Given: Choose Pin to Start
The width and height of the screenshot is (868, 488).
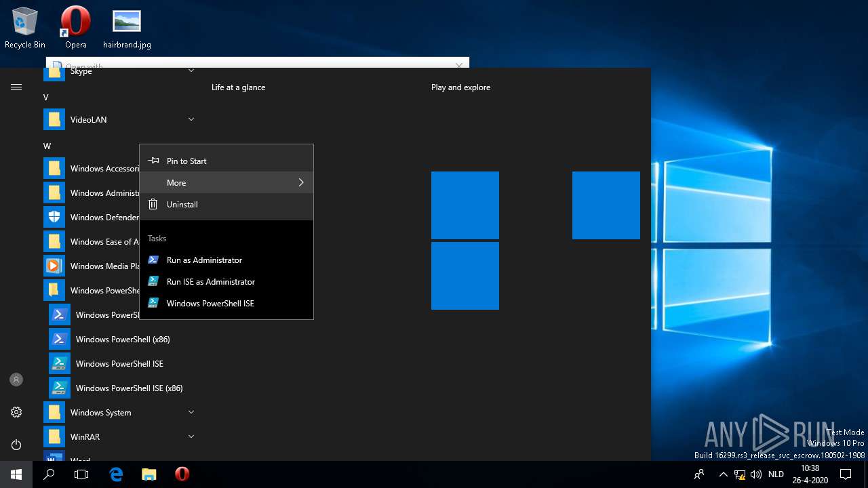Looking at the screenshot, I should tap(226, 161).
